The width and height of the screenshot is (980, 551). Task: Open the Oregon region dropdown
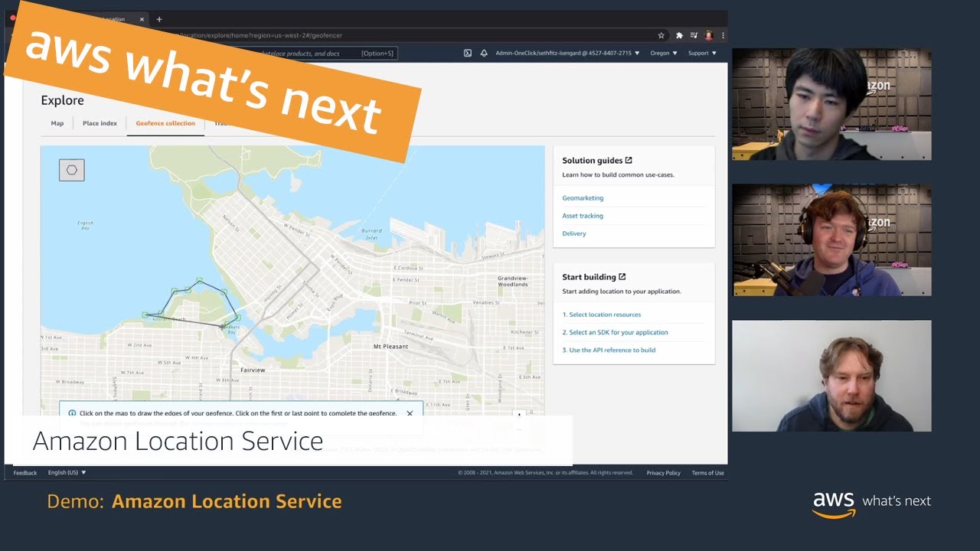[x=664, y=54]
